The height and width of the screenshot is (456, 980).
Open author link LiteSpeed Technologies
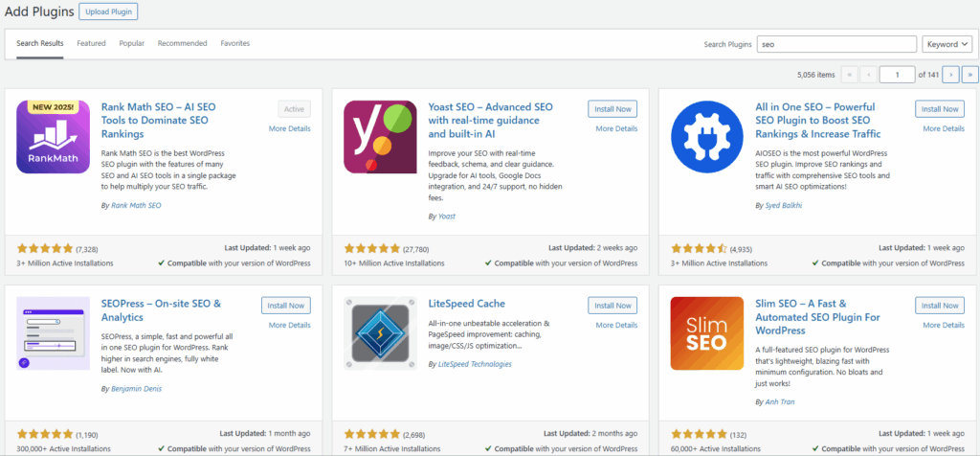pyautogui.click(x=475, y=364)
